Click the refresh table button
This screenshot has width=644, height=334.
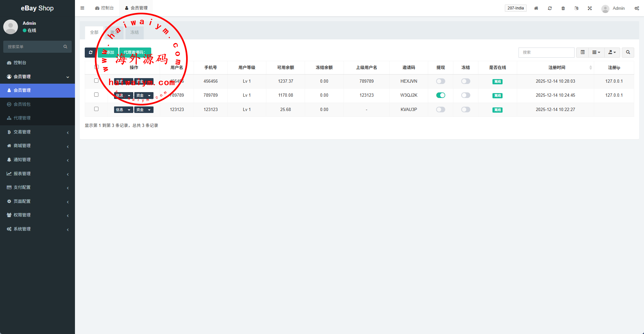point(91,52)
